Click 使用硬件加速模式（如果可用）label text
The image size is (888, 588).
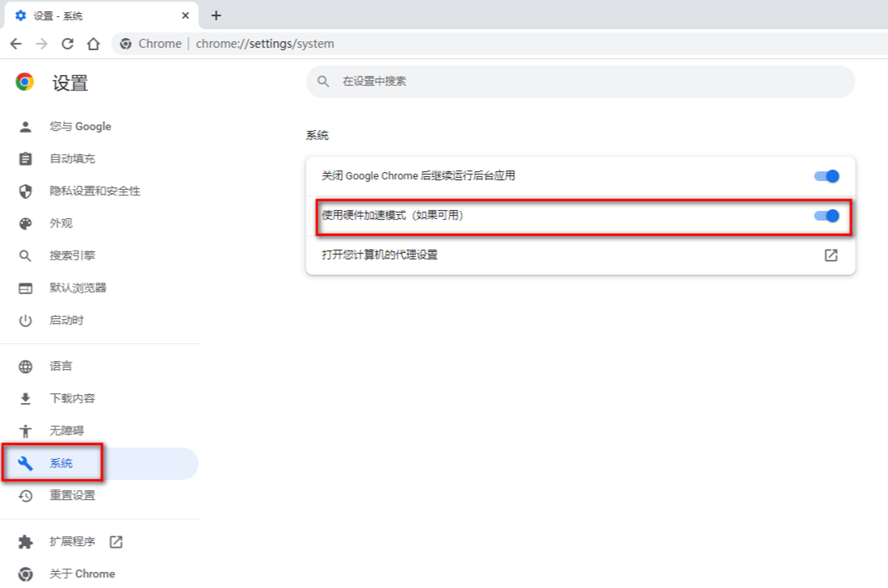393,215
